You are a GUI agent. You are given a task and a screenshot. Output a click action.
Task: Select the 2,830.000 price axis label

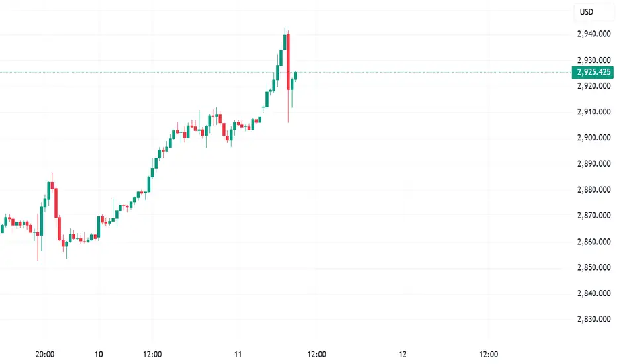coord(594,319)
